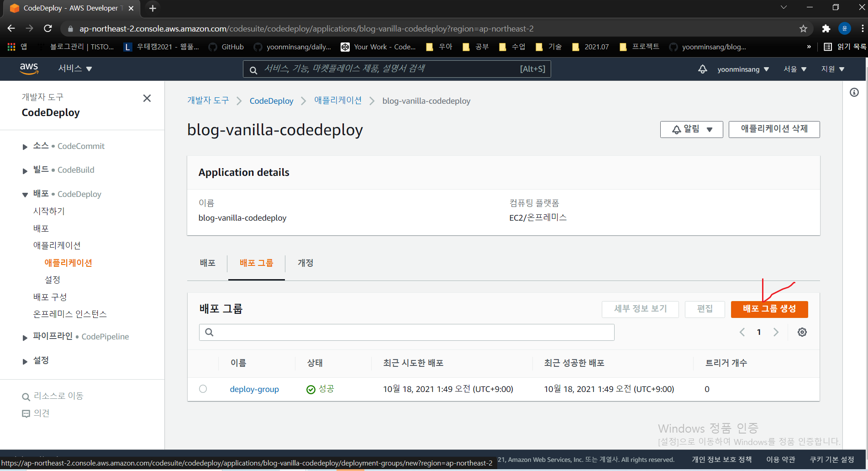868x471 pixels.
Task: Focus the deployment group filter field
Action: [406, 332]
